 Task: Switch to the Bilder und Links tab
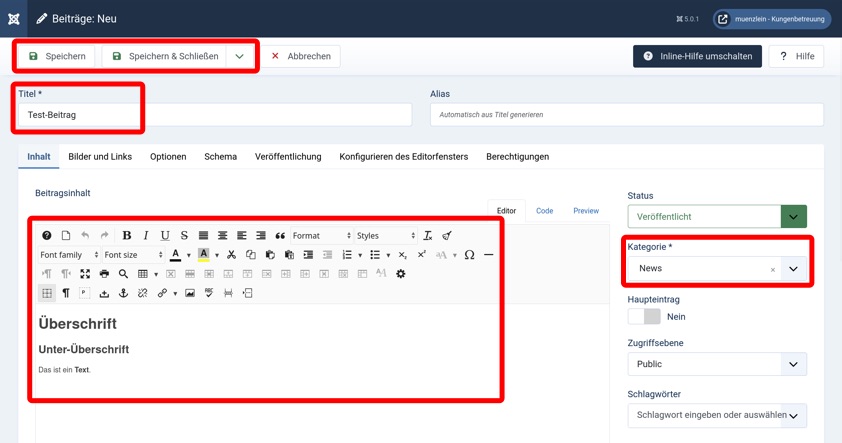coord(100,157)
